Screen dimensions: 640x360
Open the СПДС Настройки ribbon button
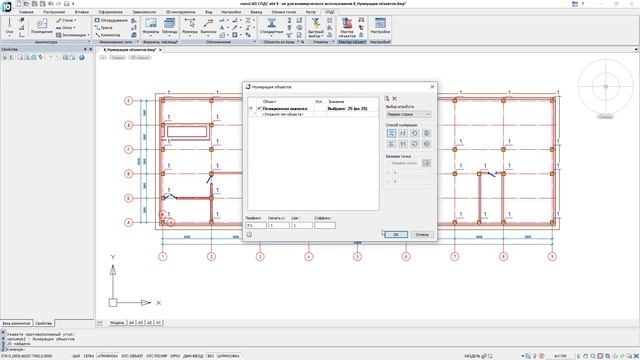(x=380, y=27)
